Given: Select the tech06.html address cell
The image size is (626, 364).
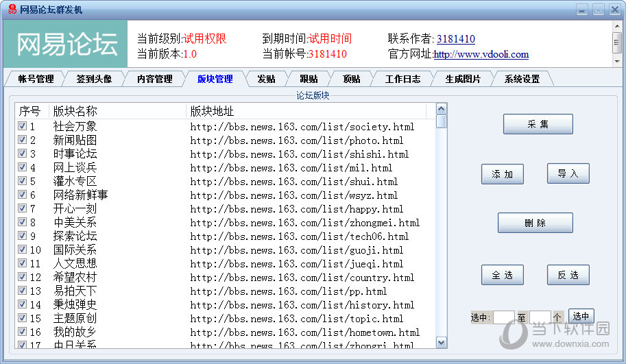Looking at the screenshot, I should tap(300, 236).
